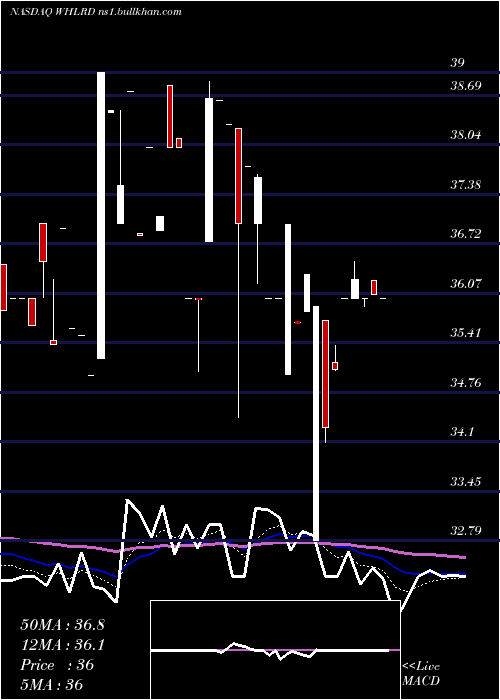Click the 32.79 price axis label
The height and width of the screenshot is (700, 500).
click(x=466, y=531)
